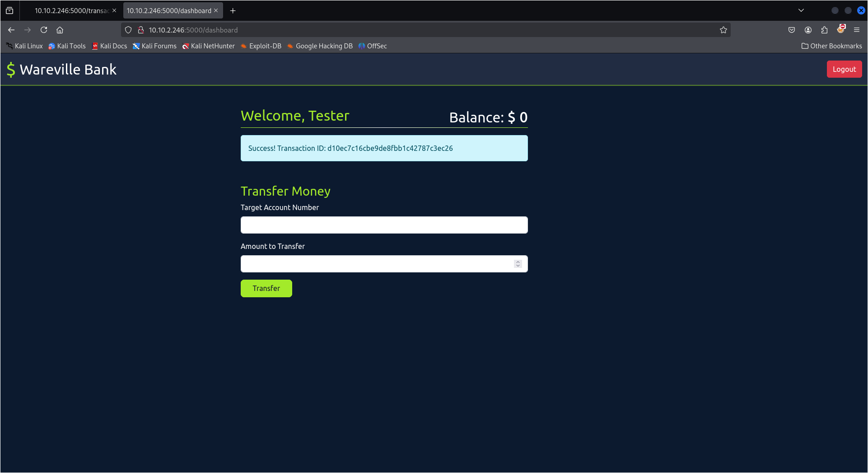Open Kali NetHunter bookmark

(208, 46)
